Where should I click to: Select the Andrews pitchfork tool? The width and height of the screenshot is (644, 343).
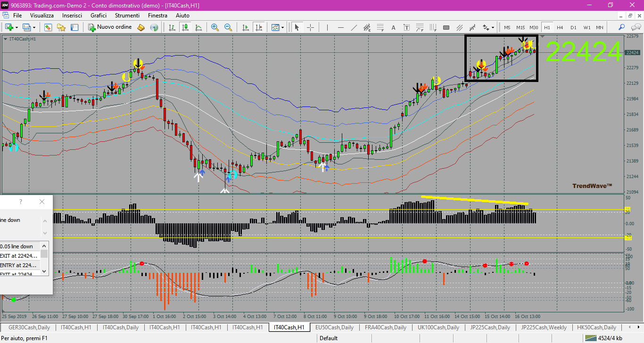pos(460,27)
